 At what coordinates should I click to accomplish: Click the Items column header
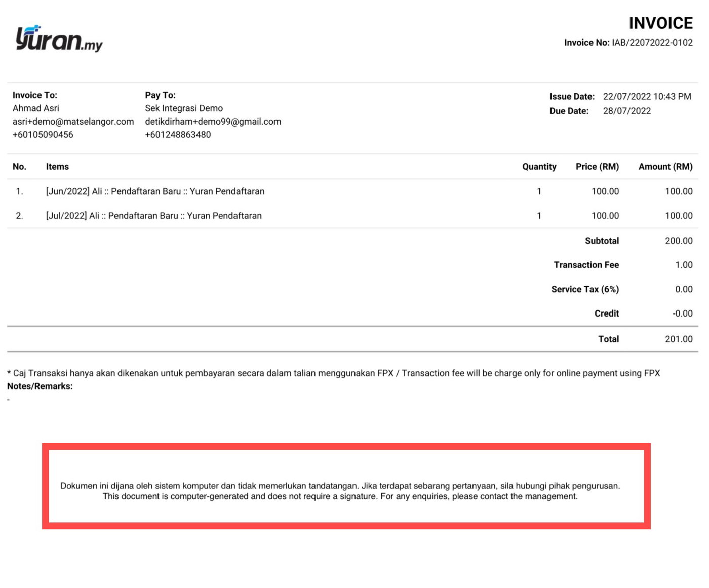(x=57, y=167)
